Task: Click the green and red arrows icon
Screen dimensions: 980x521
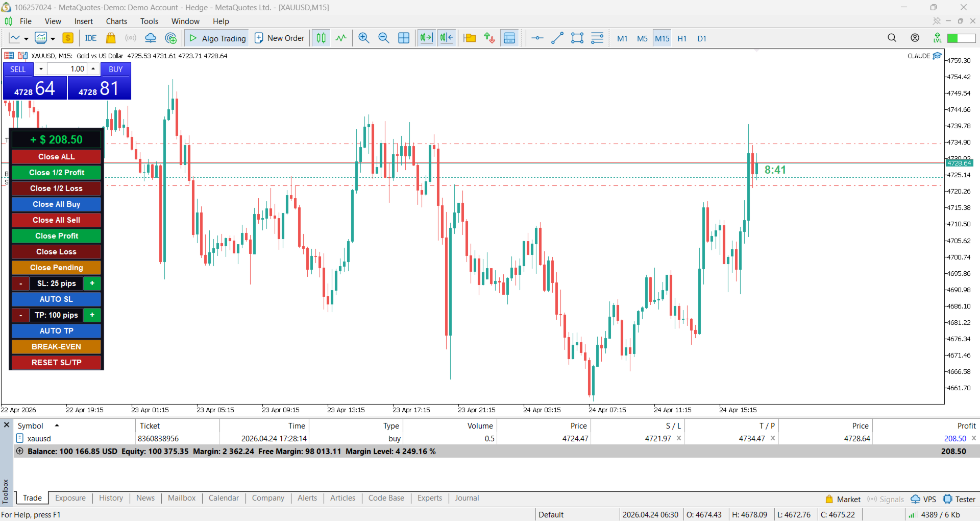Action: coord(489,38)
